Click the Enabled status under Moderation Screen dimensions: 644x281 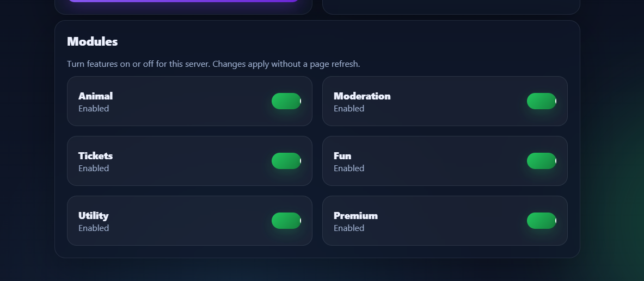pos(349,109)
